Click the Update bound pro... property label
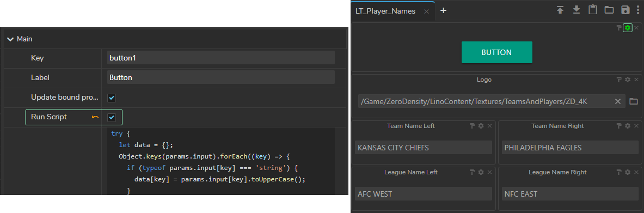The image size is (644, 213). [64, 98]
